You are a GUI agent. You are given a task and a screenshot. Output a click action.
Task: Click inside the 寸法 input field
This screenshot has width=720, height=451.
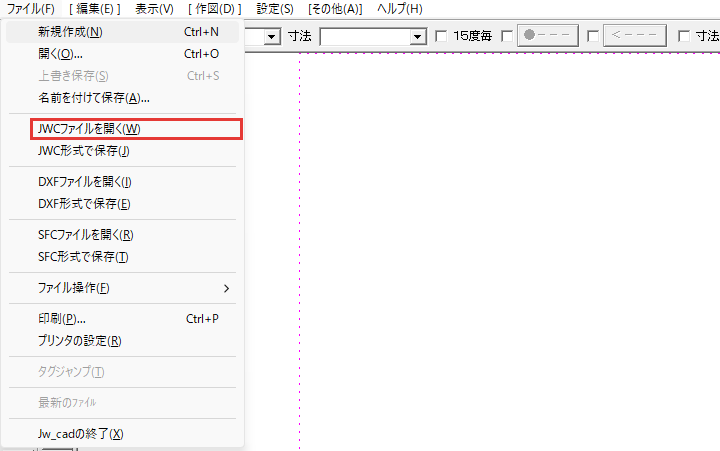click(366, 36)
